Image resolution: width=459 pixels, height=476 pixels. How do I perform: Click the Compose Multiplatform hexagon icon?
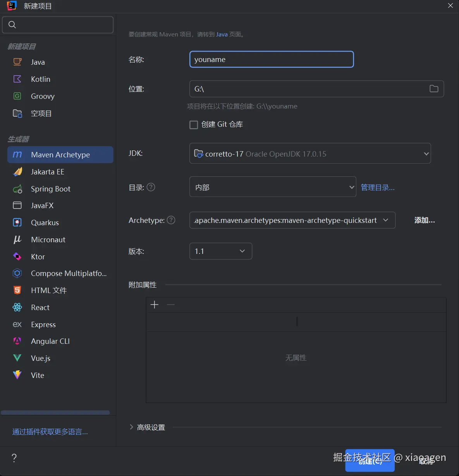pos(17,273)
